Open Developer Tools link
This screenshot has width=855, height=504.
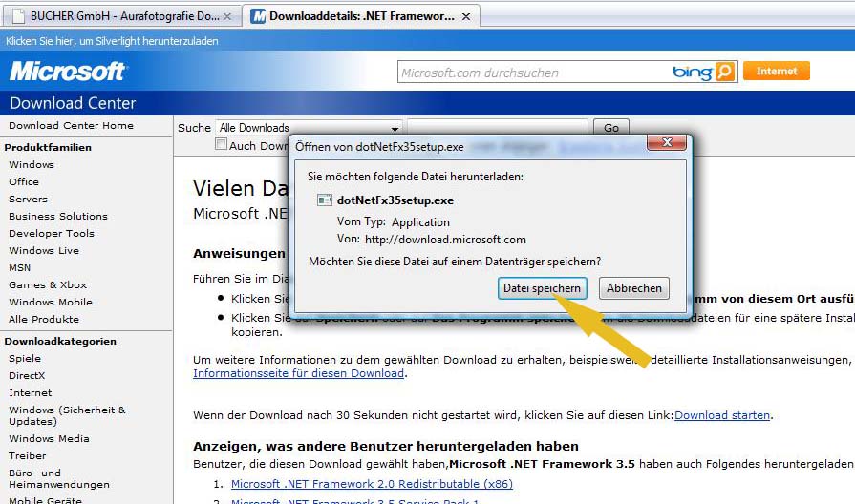pyautogui.click(x=52, y=233)
